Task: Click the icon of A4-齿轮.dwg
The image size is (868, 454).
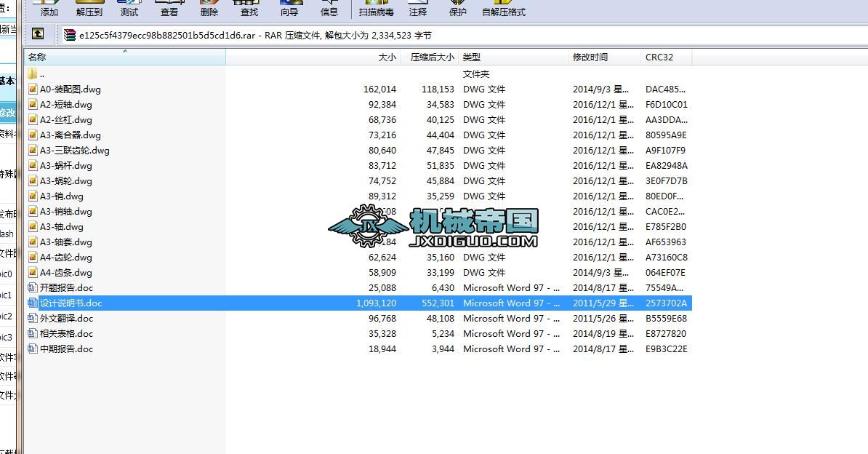Action: [33, 258]
